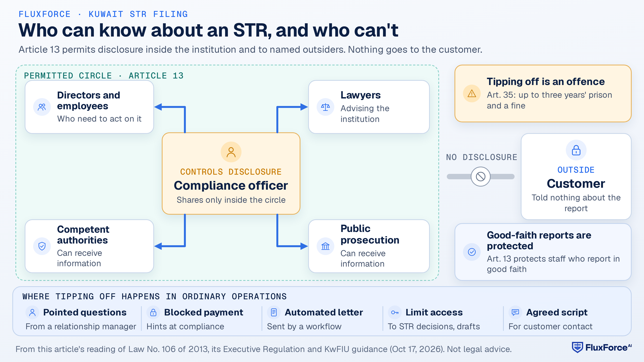The width and height of the screenshot is (644, 362).
Task: Click the NO DISCLOSURE label
Action: tap(481, 157)
